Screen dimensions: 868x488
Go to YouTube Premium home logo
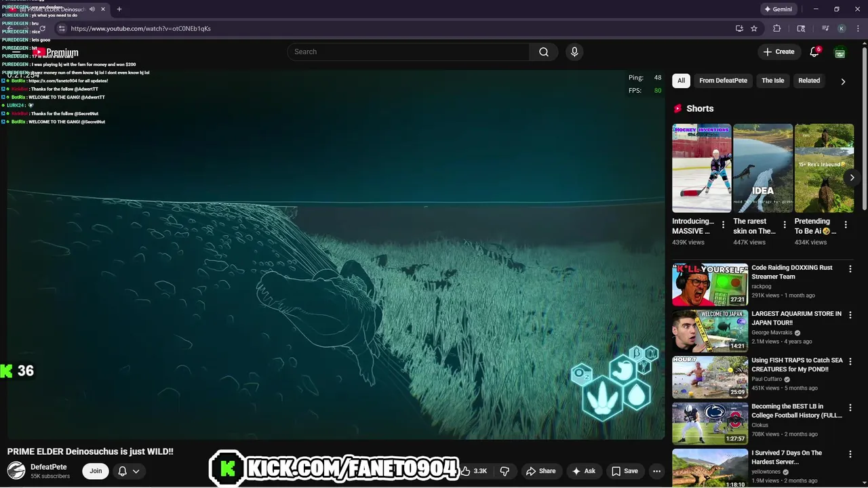pos(57,52)
